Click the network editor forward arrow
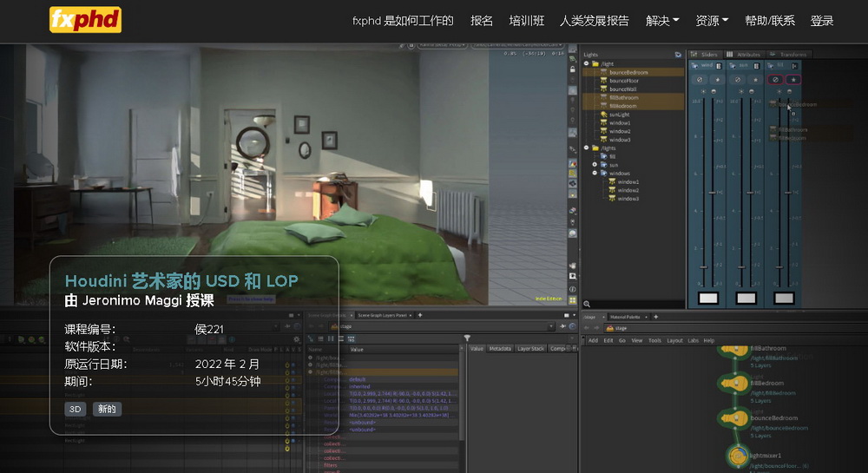The width and height of the screenshot is (868, 473). click(597, 328)
